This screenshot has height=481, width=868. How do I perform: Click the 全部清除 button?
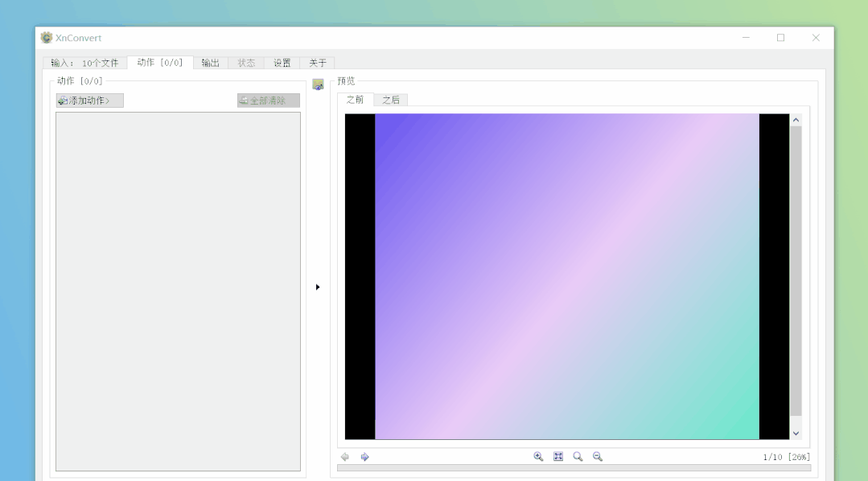[269, 101]
